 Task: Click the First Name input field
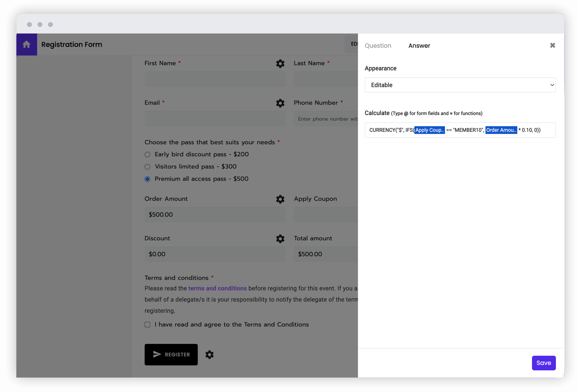point(215,79)
